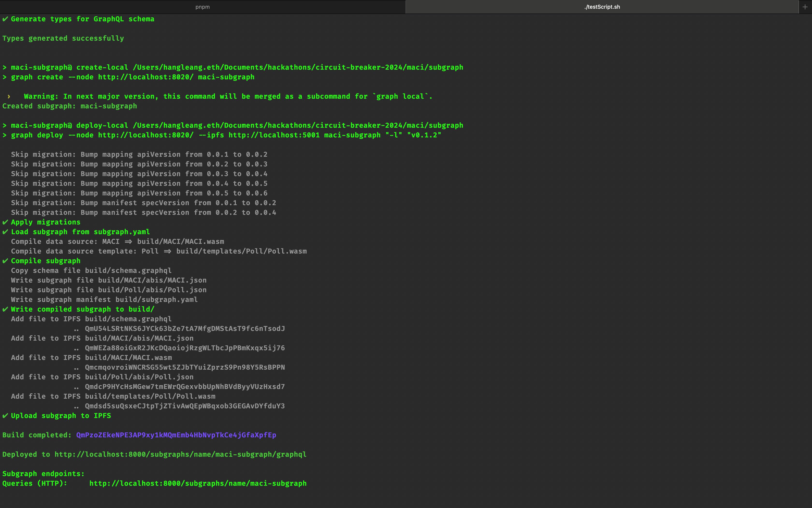Click the hash starting with Qmdsd5suQsxeCJtp
Screen dimensions: 812x508
point(185,406)
